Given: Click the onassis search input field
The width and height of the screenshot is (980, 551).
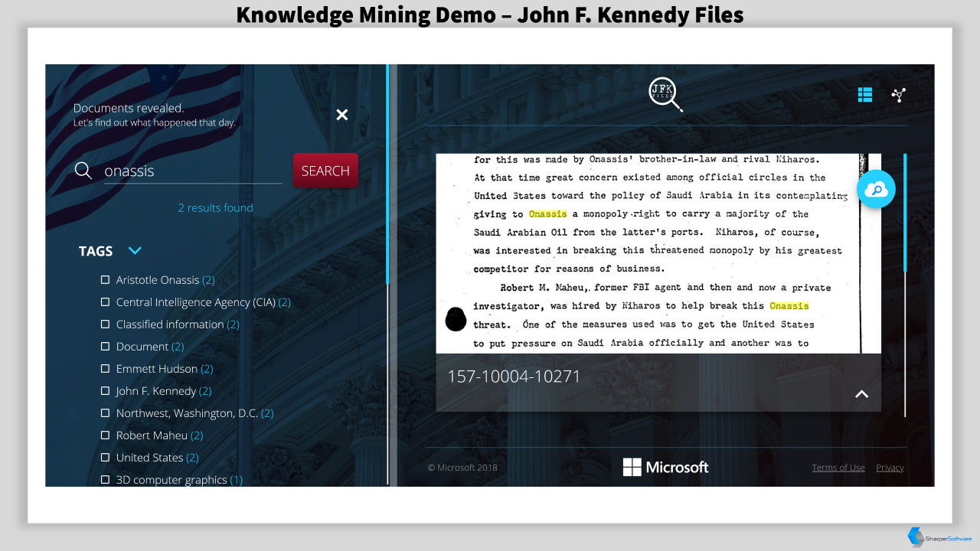Looking at the screenshot, I should pyautogui.click(x=192, y=171).
